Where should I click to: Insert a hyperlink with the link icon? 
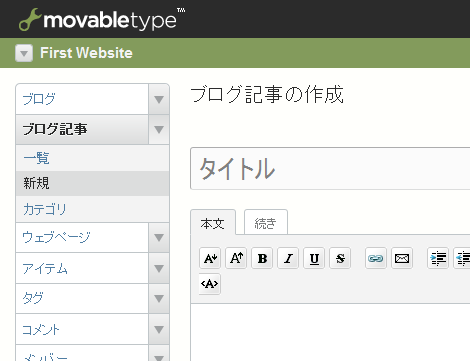pos(376,258)
